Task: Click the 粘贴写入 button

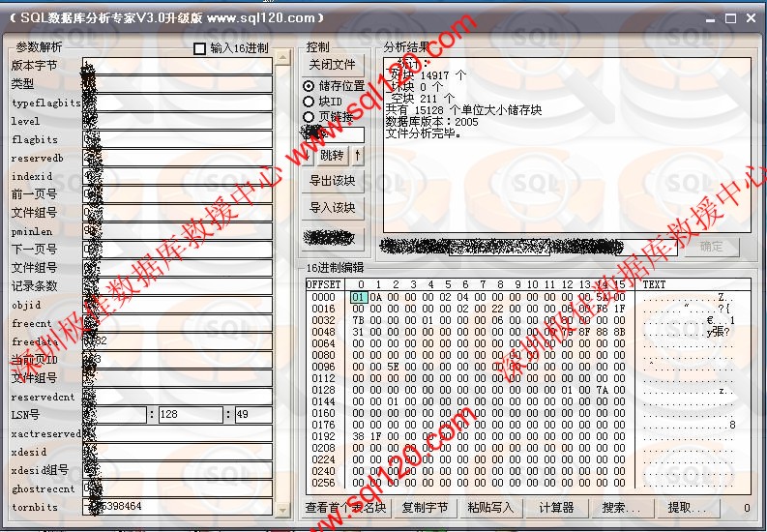Action: click(x=490, y=508)
